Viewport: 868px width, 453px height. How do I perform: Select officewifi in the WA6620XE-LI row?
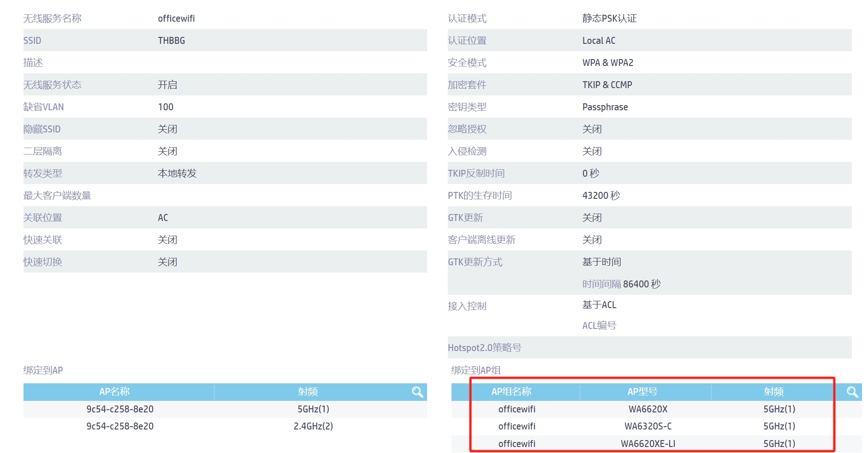517,444
